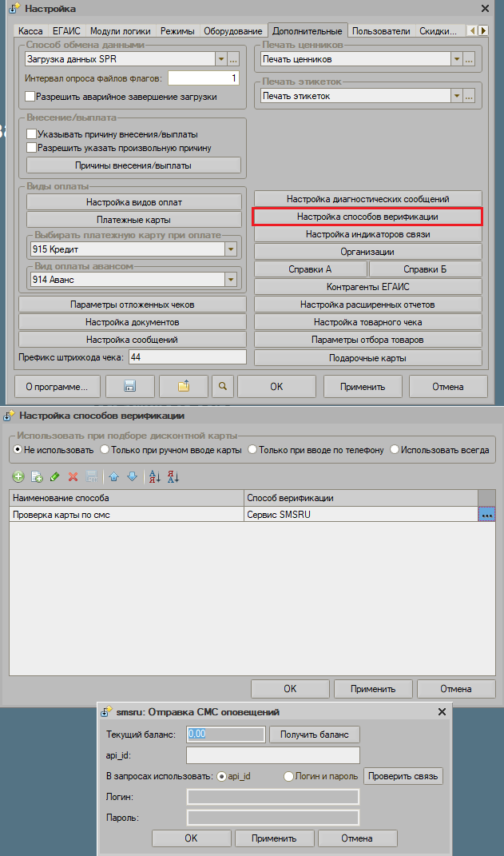The image size is (504, 856).
Task: Select "Логин и пароль" radio option
Action: (289, 776)
